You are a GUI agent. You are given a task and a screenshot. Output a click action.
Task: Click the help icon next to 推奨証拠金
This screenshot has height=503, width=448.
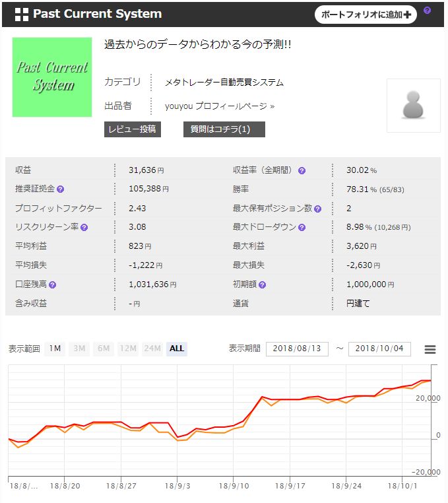coord(61,189)
